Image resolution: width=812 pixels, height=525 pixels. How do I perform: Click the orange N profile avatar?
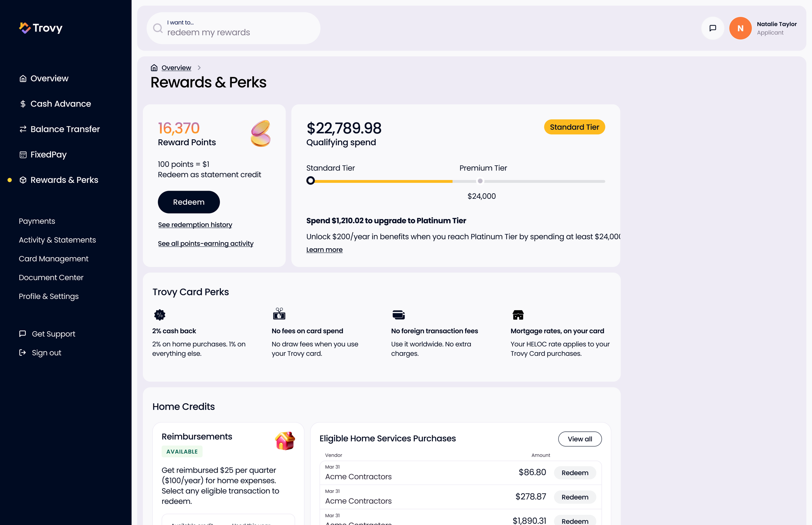point(740,28)
